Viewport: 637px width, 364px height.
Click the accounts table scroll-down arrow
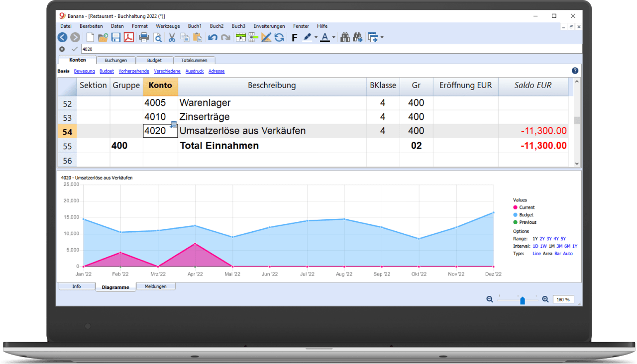coord(577,163)
